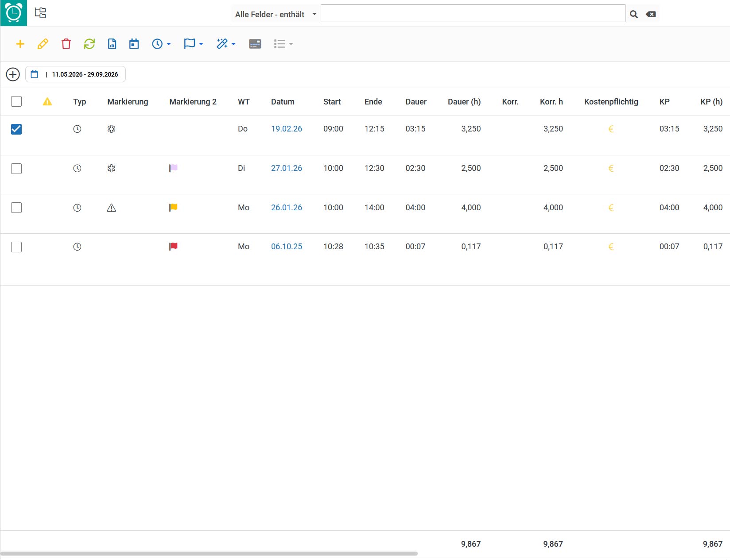Open 'Alle Felder - enthält' dropdown

pyautogui.click(x=275, y=14)
